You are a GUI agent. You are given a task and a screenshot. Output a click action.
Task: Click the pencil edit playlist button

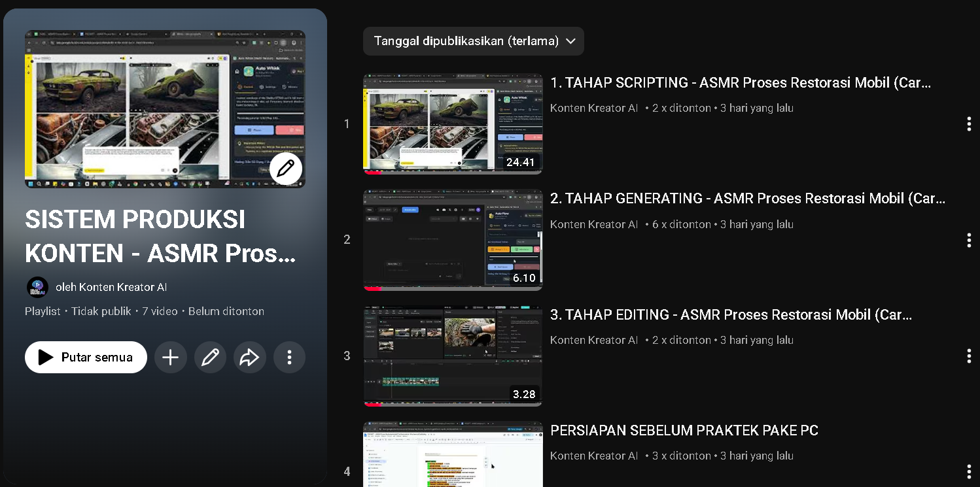click(210, 357)
